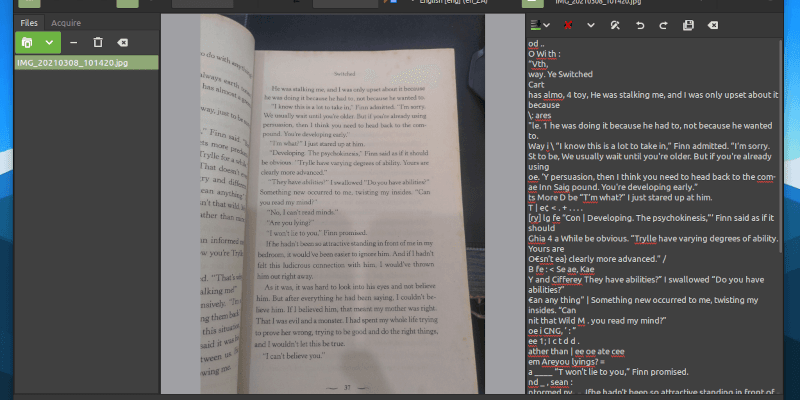The height and width of the screenshot is (400, 800).
Task: Save the recognized output text
Action: point(688,25)
